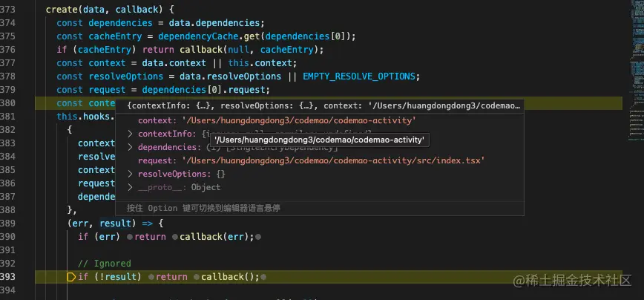Expand the contextInfo property in hover
The height and width of the screenshot is (300, 644).
(x=130, y=134)
